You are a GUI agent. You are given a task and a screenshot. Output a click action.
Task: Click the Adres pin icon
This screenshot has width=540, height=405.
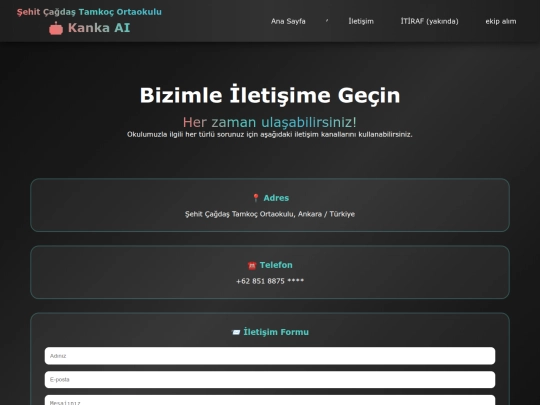pyautogui.click(x=256, y=198)
